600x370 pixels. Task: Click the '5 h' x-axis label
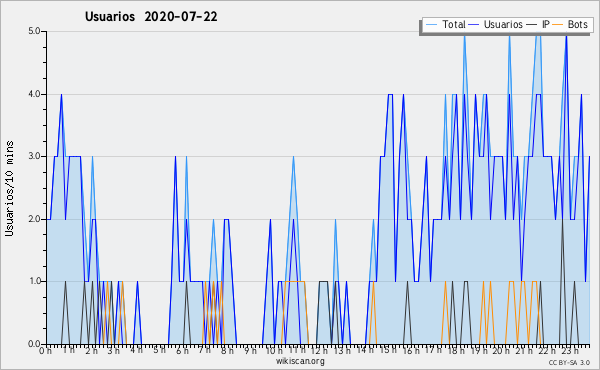pyautogui.click(x=160, y=350)
